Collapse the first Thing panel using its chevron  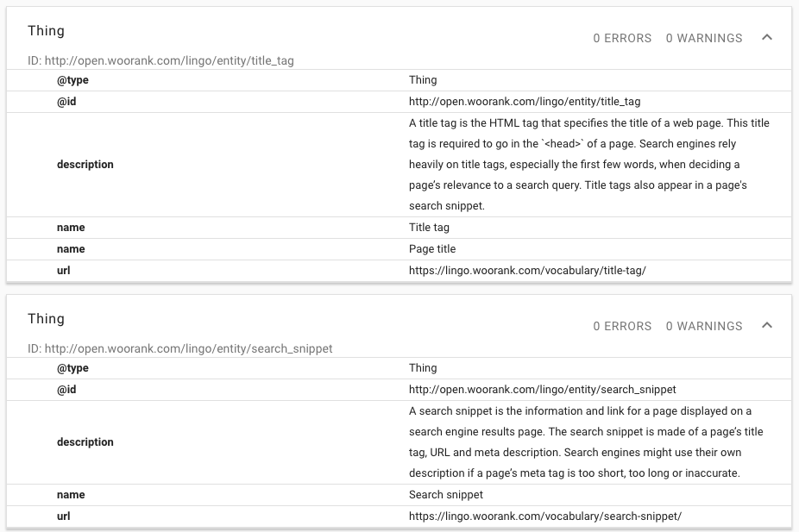coord(767,38)
